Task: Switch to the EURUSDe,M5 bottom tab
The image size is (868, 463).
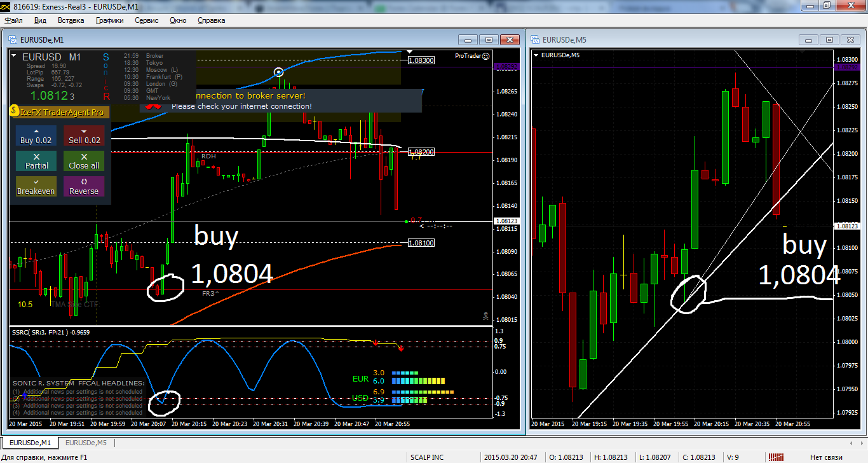Action: pyautogui.click(x=86, y=443)
